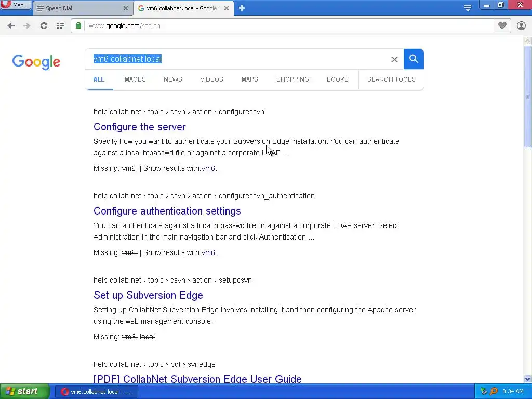This screenshot has height=399, width=532.
Task: Go forward with the forward arrow
Action: coord(27,26)
